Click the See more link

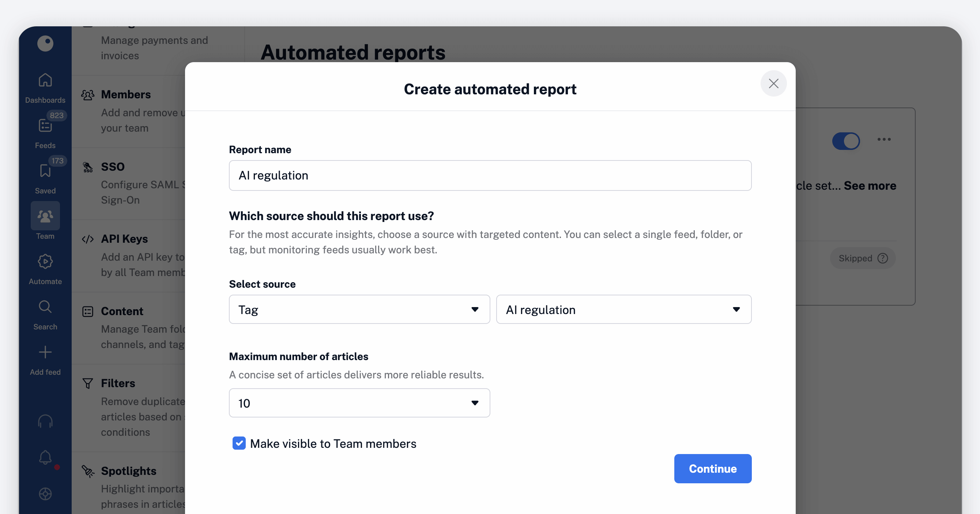pos(870,186)
